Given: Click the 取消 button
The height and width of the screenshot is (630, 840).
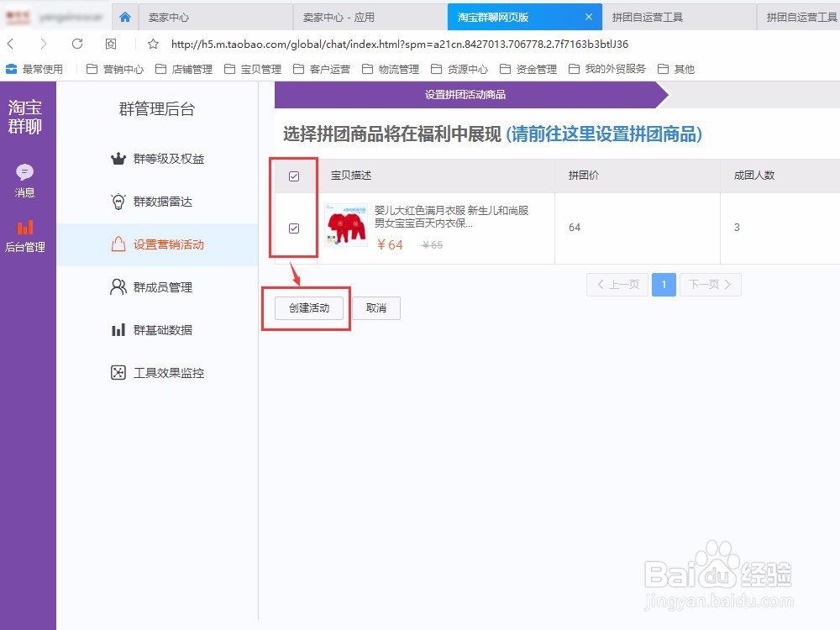Looking at the screenshot, I should point(376,308).
